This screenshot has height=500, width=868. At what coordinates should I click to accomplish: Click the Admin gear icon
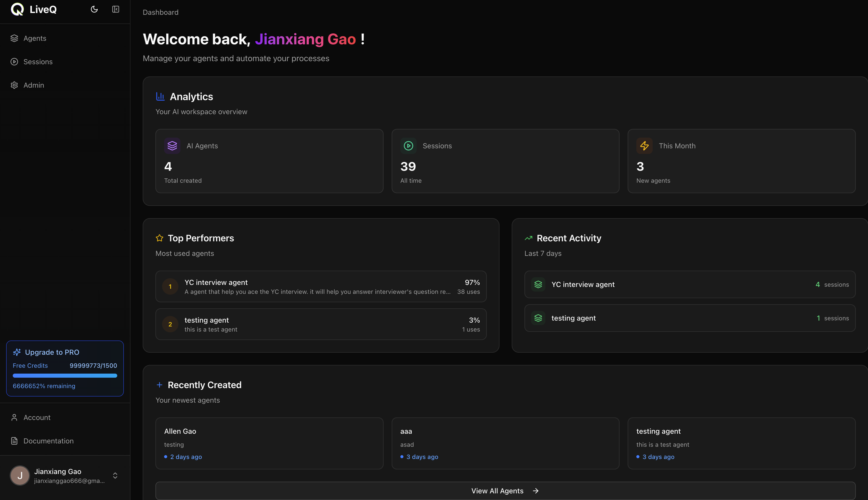[14, 85]
